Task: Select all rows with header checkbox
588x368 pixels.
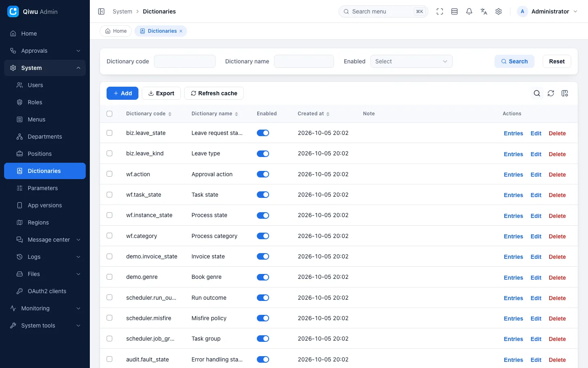Action: coord(109,114)
